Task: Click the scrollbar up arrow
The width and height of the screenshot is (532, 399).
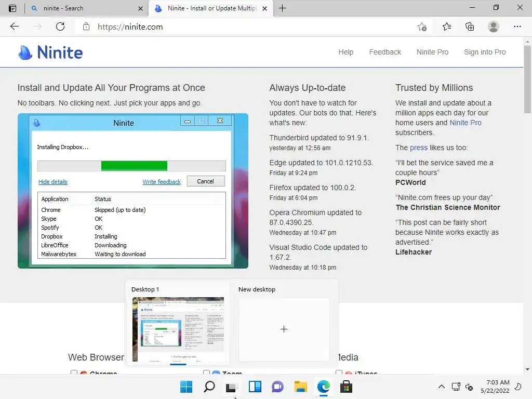Action: [x=527, y=42]
